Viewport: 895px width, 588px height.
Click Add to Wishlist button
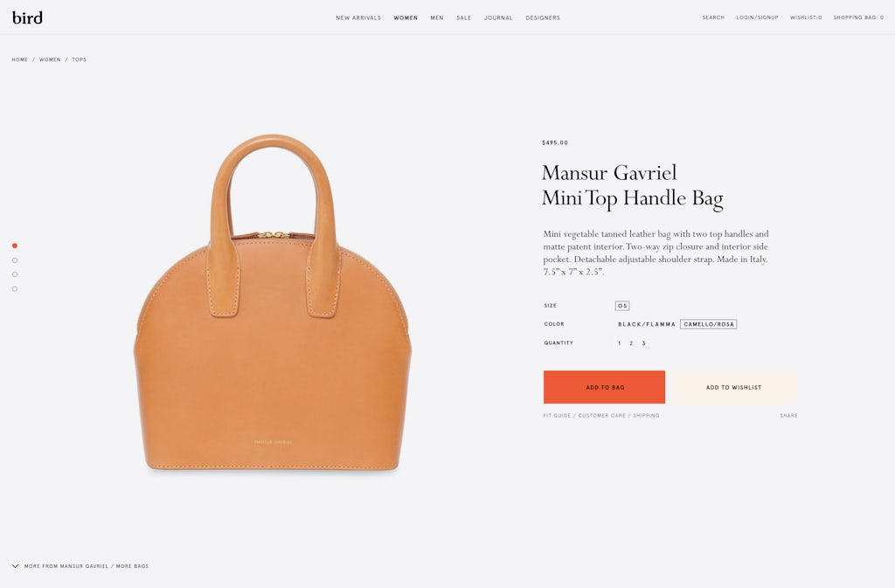[734, 387]
